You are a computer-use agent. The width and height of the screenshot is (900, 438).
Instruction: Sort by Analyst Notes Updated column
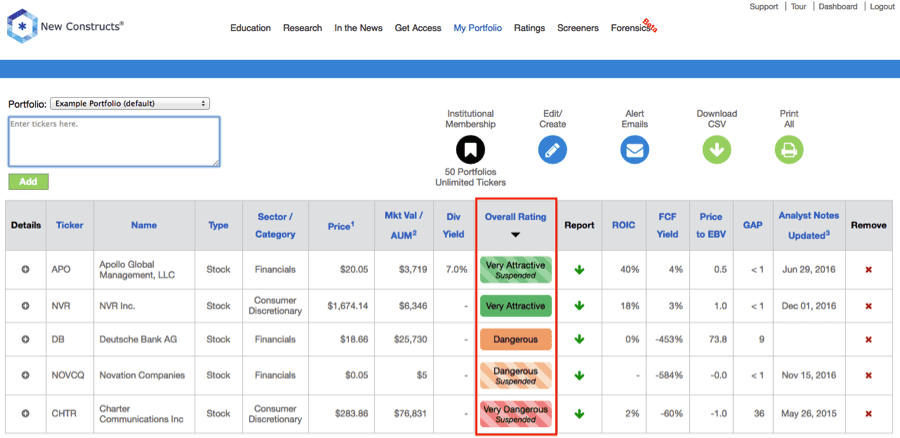(809, 226)
